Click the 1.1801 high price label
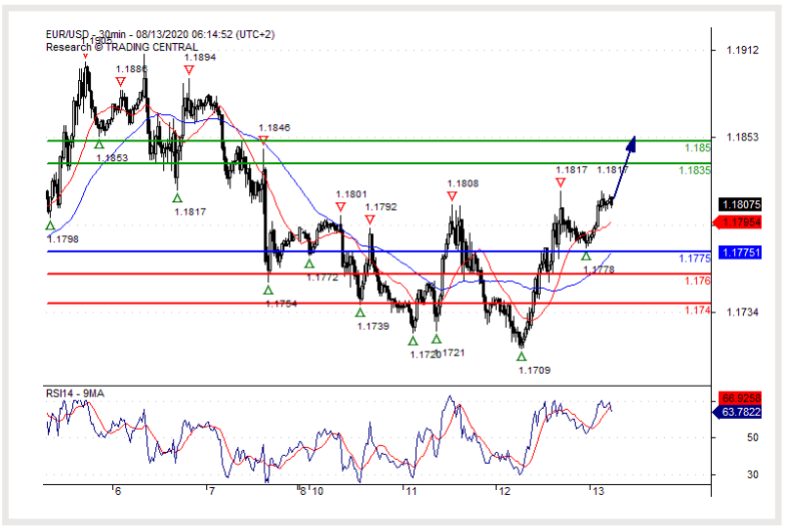 point(352,194)
